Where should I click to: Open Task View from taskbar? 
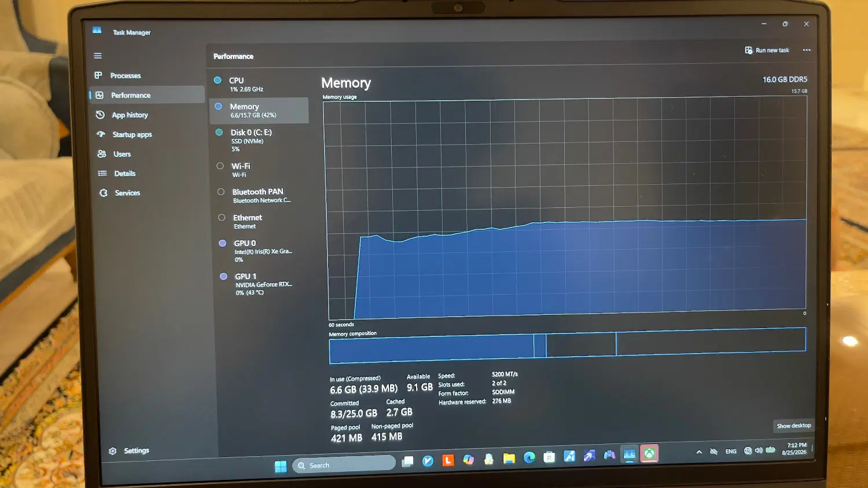coord(408,461)
